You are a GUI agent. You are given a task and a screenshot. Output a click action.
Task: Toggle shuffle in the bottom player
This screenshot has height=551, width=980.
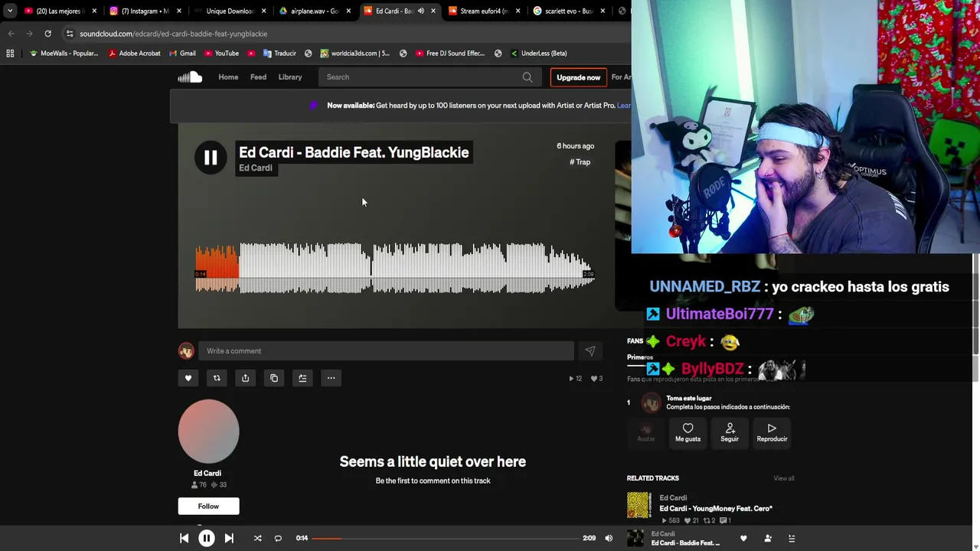257,538
